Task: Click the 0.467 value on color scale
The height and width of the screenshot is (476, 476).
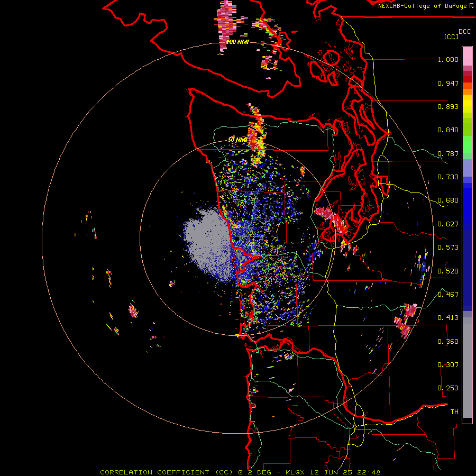Action: pyautogui.click(x=448, y=295)
